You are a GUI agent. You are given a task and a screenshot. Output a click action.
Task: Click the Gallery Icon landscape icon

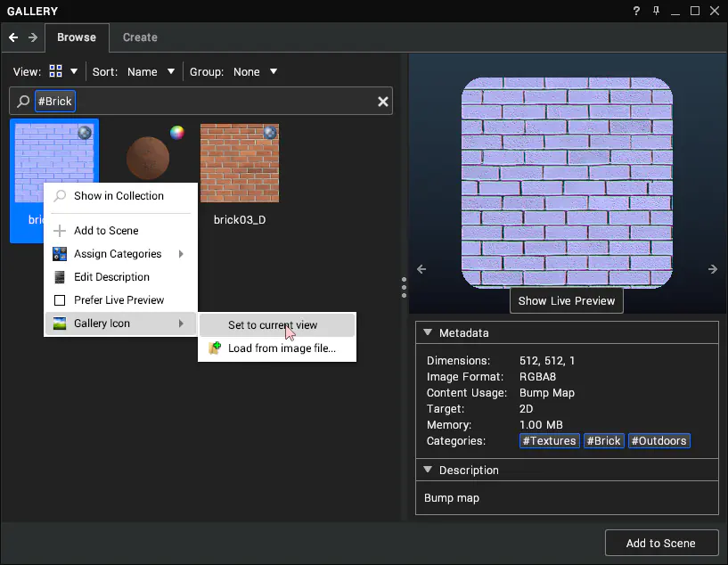(x=60, y=323)
